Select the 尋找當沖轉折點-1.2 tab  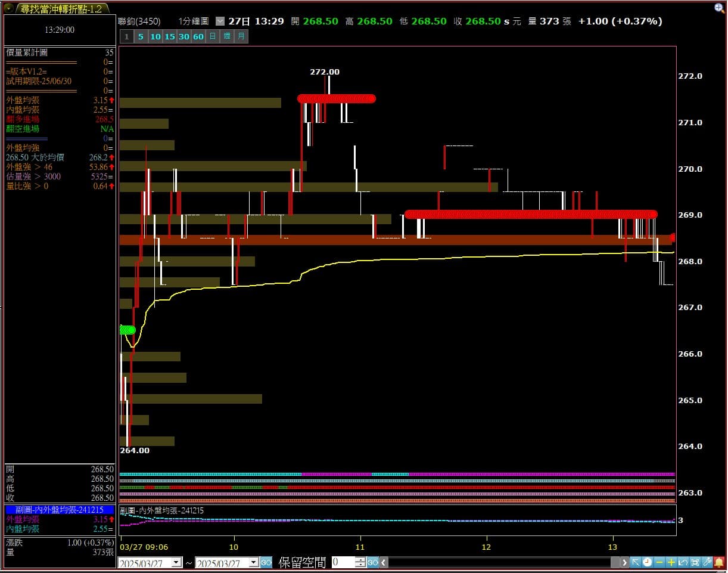tap(61, 8)
